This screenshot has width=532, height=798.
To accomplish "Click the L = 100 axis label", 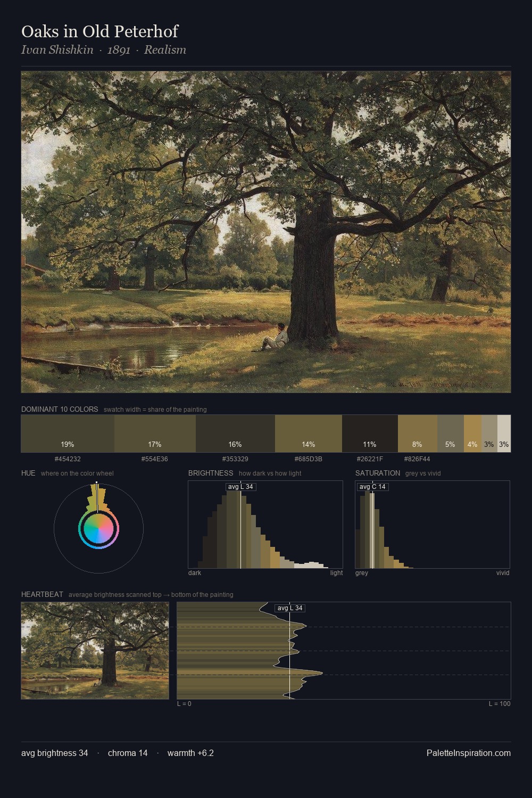I will (500, 704).
